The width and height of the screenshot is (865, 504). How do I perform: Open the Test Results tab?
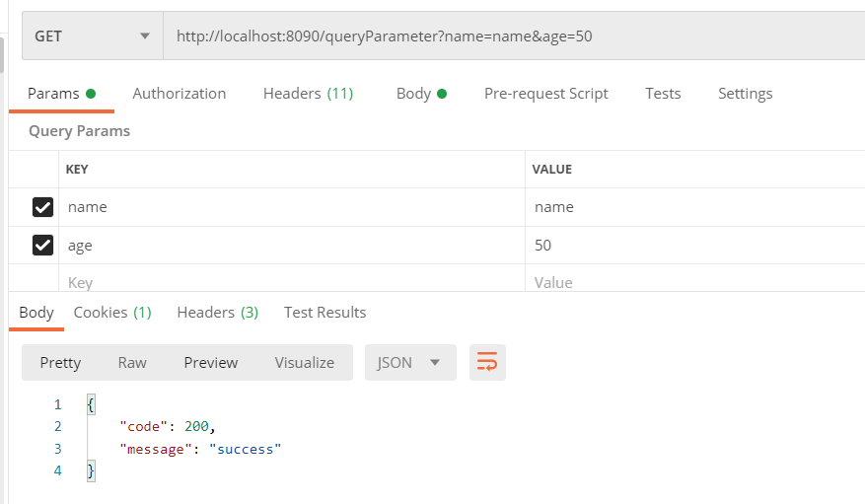click(x=324, y=313)
